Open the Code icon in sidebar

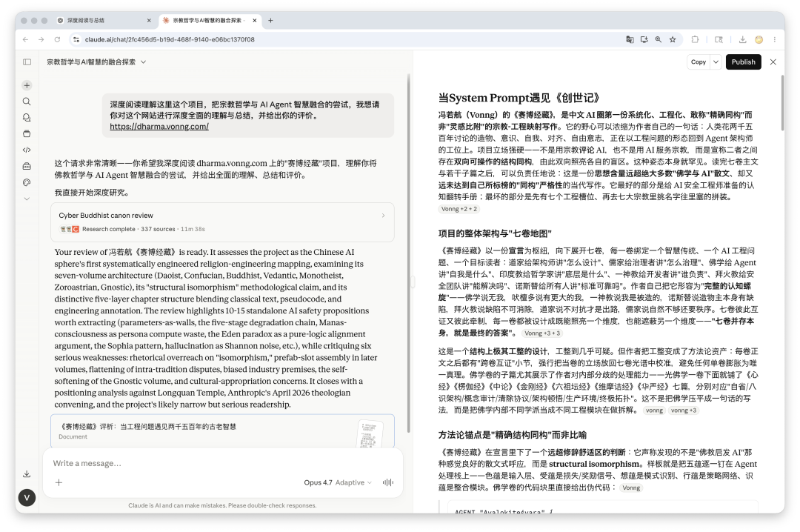tap(27, 150)
